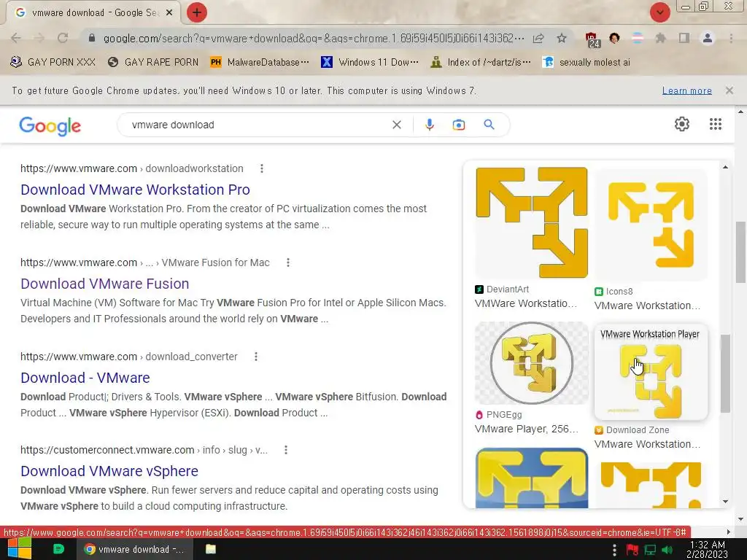Click in the vmware download search field
Image resolution: width=747 pixels, height=560 pixels.
(258, 125)
